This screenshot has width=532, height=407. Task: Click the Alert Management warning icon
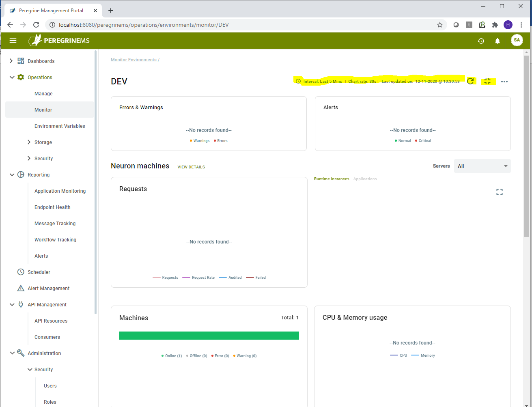21,288
